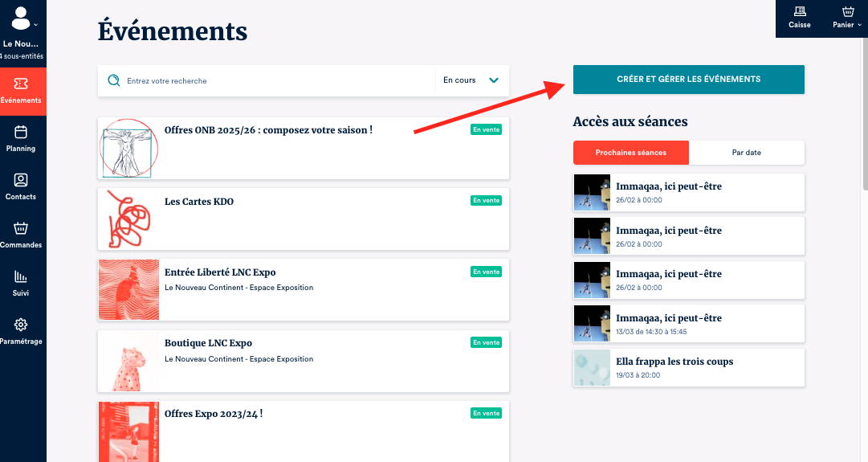Screen dimensions: 868x462
Task: Click the Vitruvian man ONB offer thumbnail
Action: pyautogui.click(x=128, y=149)
